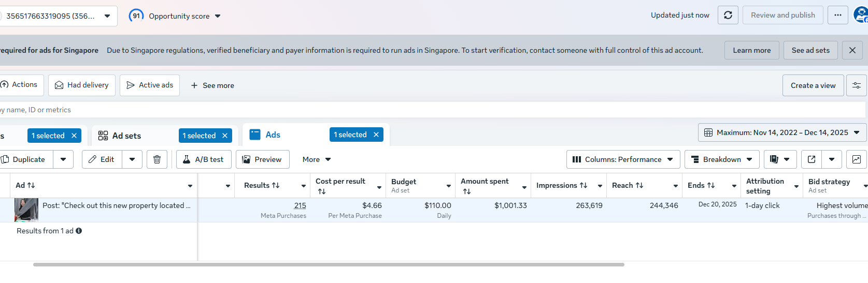Viewport: 868px width, 283px height.
Task: Expand the Opportunity score dropdown
Action: coord(218,16)
